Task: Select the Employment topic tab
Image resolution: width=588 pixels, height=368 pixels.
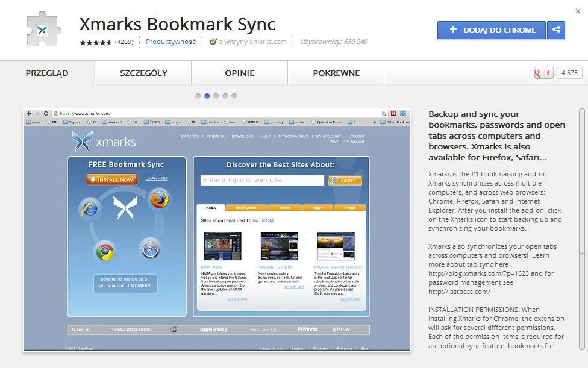Action: [246, 208]
